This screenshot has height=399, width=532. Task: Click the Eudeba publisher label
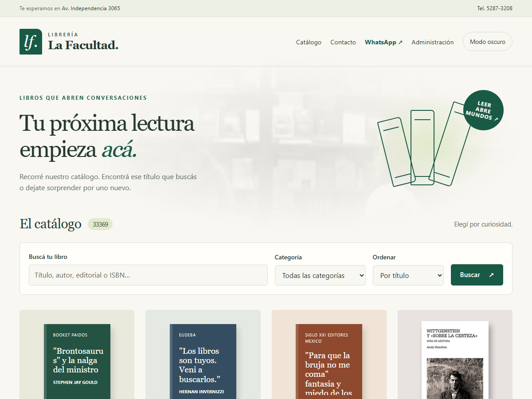[x=188, y=335]
